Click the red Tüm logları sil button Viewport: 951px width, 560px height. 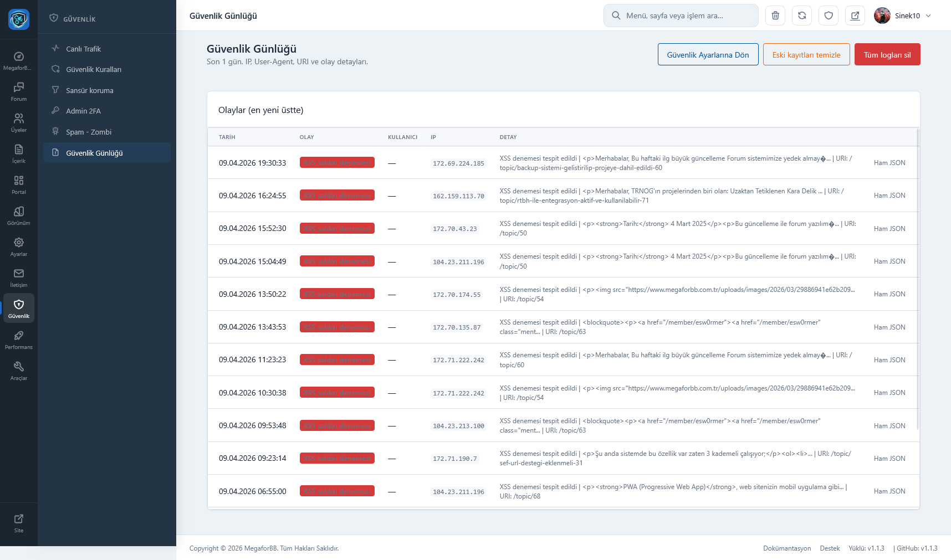tap(887, 54)
